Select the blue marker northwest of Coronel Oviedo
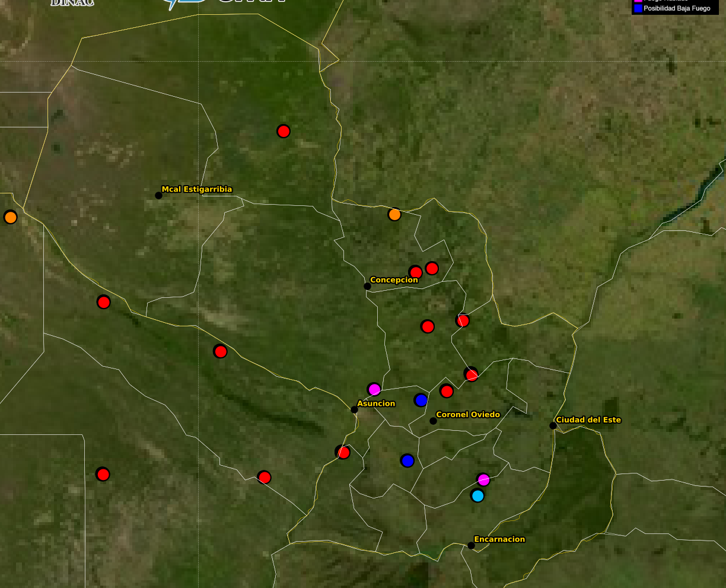 click(421, 400)
